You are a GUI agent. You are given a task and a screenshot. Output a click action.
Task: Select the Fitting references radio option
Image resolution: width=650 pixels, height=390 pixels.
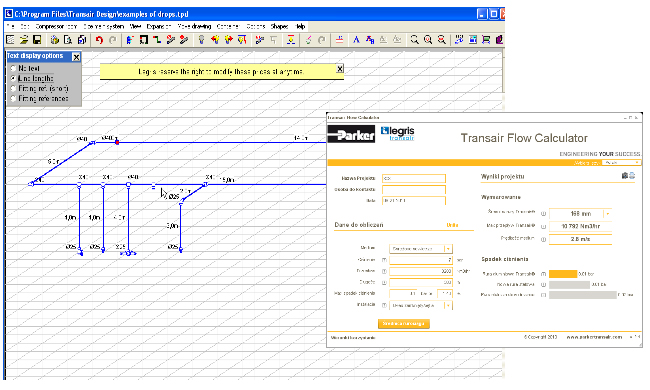point(13,98)
